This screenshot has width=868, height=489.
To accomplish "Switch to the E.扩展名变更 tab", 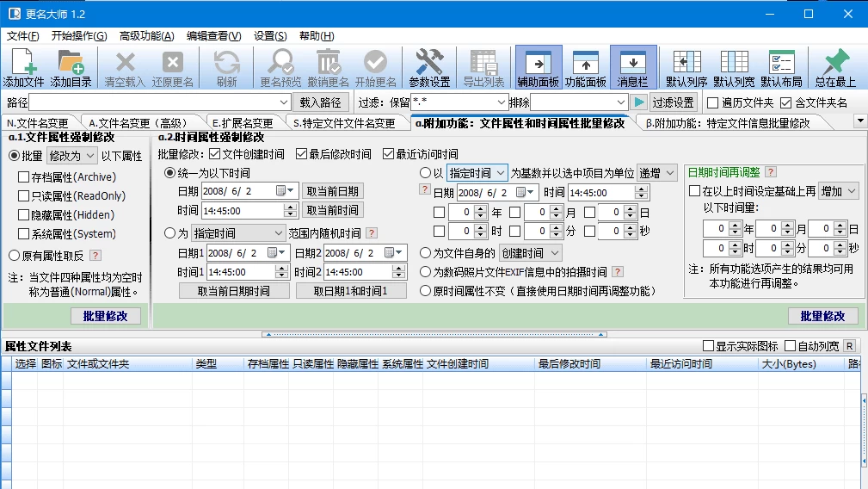I will coord(243,123).
